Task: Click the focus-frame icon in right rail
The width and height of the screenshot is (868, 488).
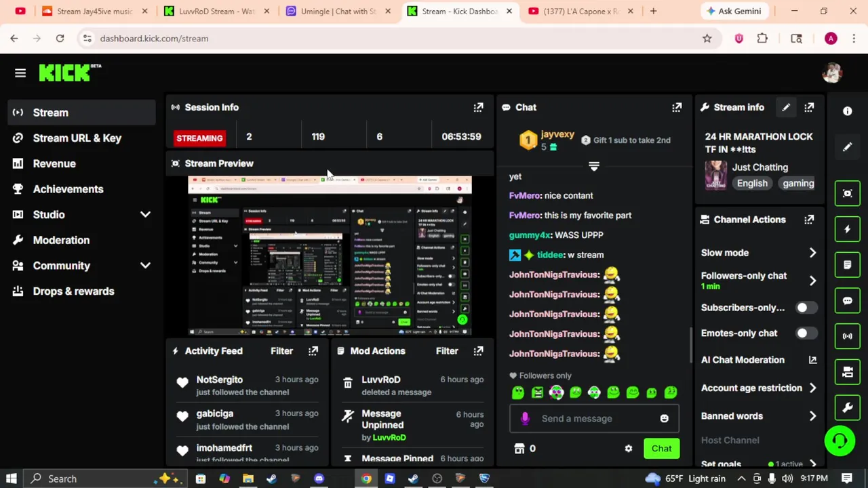Action: [x=848, y=194]
